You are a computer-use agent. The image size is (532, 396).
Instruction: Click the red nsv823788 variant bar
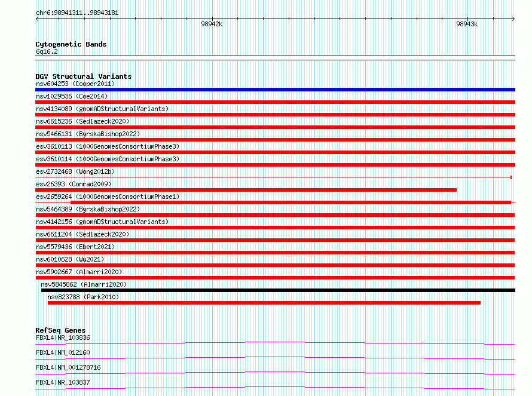(x=264, y=303)
